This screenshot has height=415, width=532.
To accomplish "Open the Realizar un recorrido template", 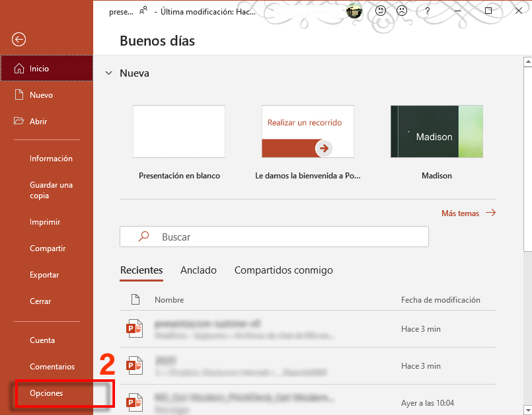I will pyautogui.click(x=308, y=132).
